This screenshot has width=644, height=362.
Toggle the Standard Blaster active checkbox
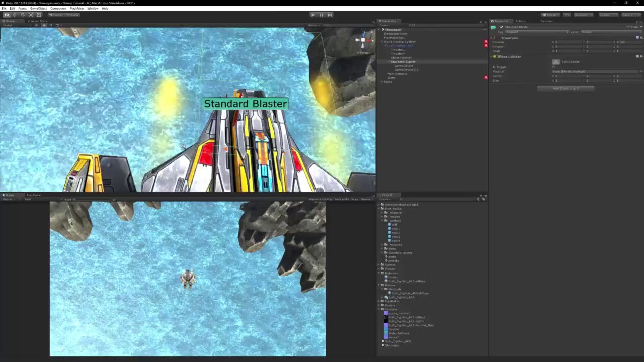pyautogui.click(x=501, y=27)
